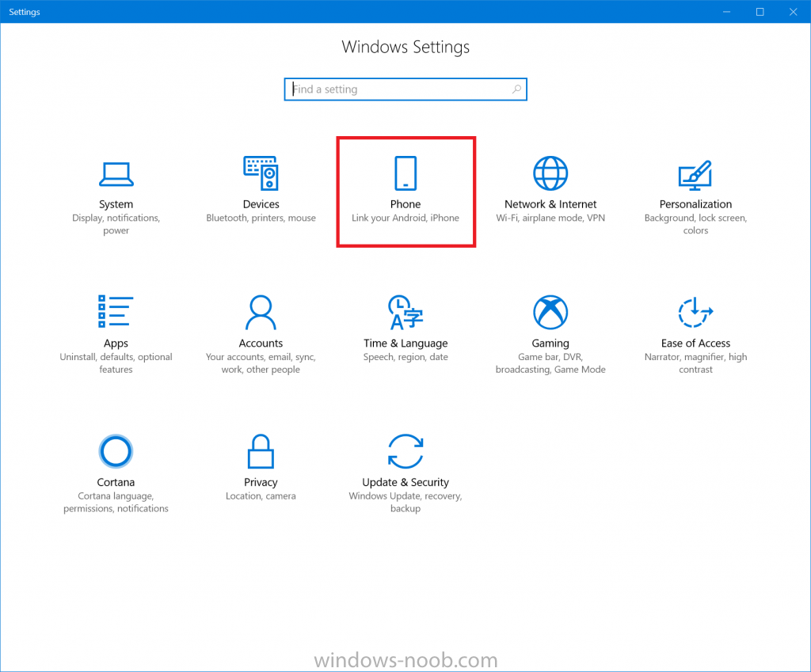Open the Phone settings icon
811x672 pixels.
tap(405, 173)
